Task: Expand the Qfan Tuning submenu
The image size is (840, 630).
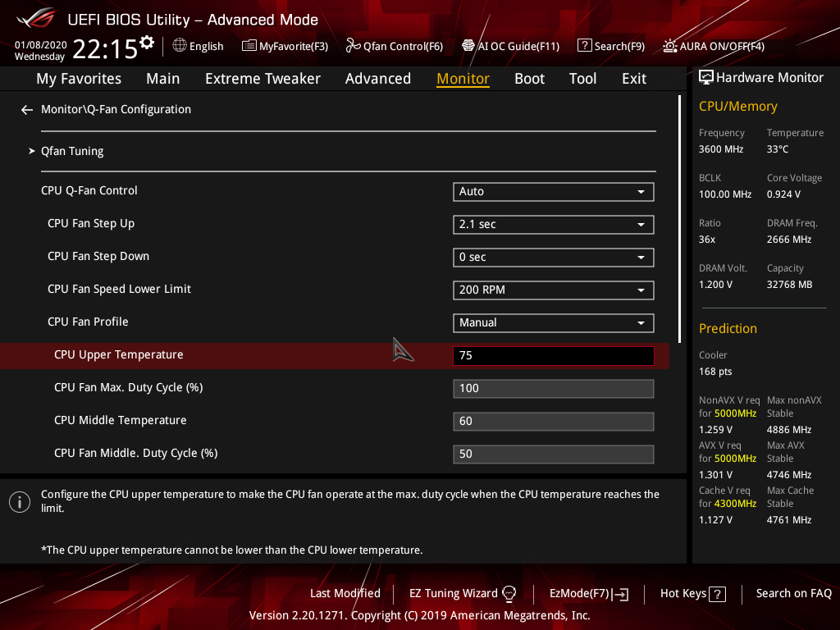Action: (72, 151)
